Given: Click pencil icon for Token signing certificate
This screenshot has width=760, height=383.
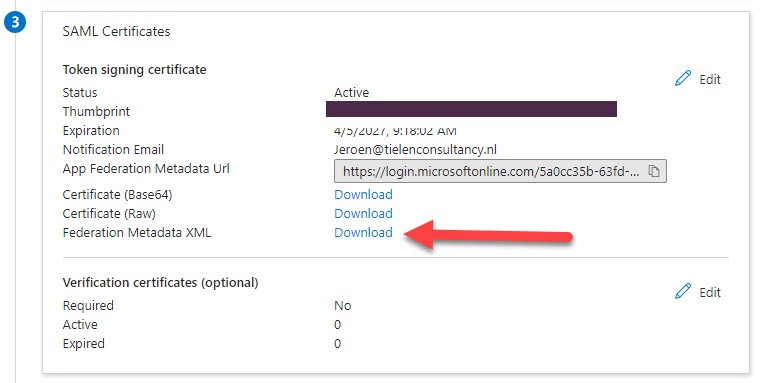Looking at the screenshot, I should (682, 79).
